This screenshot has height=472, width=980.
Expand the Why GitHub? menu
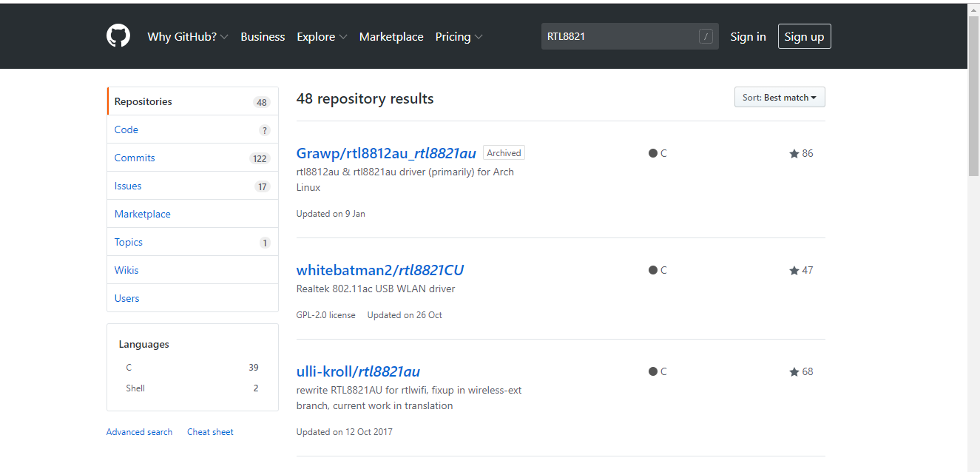tap(188, 36)
